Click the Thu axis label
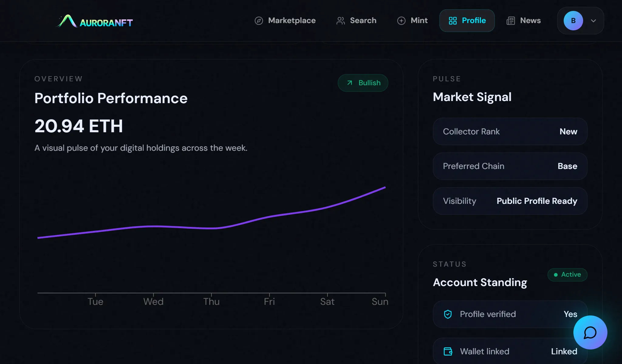 tap(211, 302)
